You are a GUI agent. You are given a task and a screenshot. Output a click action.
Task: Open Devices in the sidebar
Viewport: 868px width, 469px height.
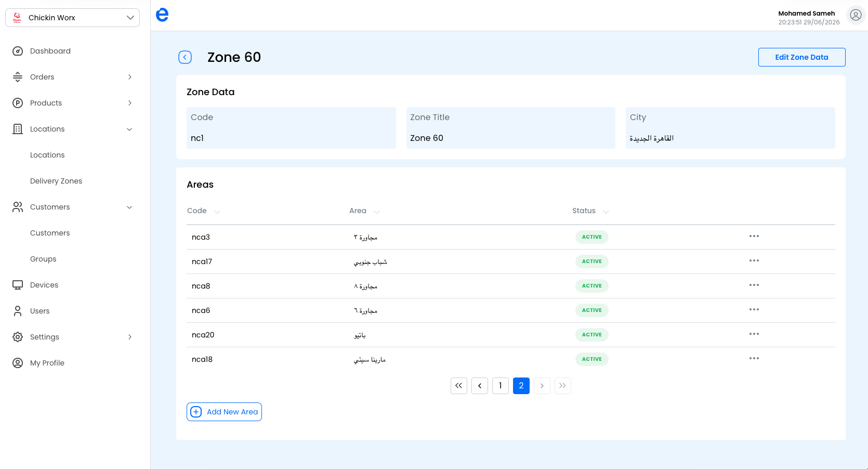point(44,285)
